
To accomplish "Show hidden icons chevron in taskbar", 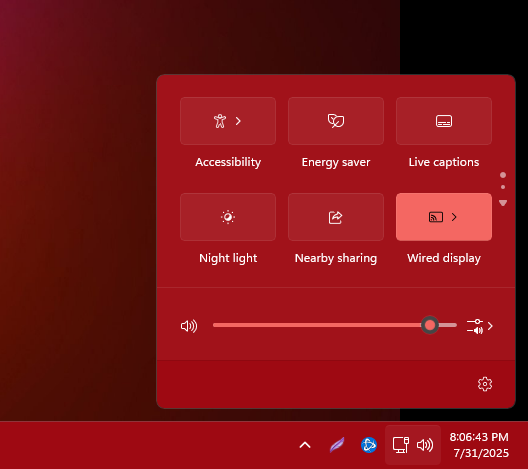I will click(x=305, y=445).
